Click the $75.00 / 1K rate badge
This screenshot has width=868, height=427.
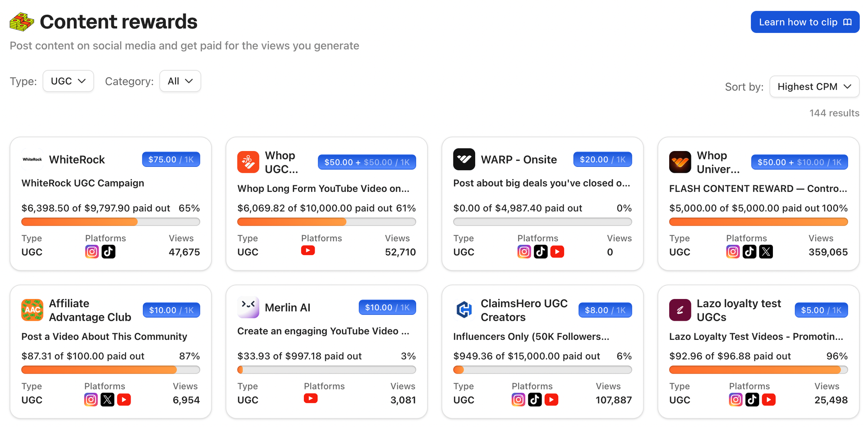coord(171,160)
